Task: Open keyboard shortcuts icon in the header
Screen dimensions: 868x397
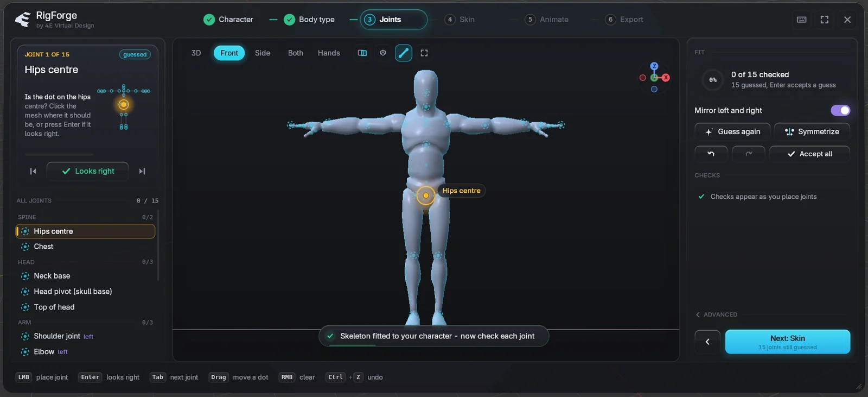Action: pyautogui.click(x=801, y=20)
